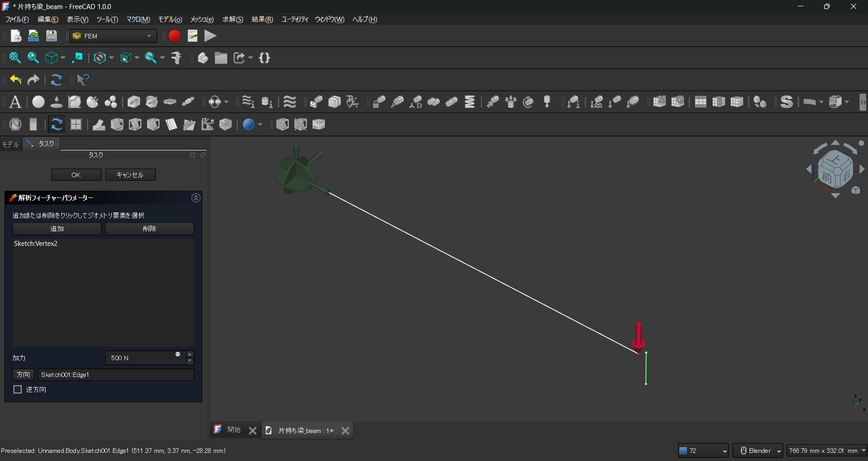This screenshot has width=868, height=461.
Task: Click the 加力 input field showing 500 N
Action: point(146,358)
